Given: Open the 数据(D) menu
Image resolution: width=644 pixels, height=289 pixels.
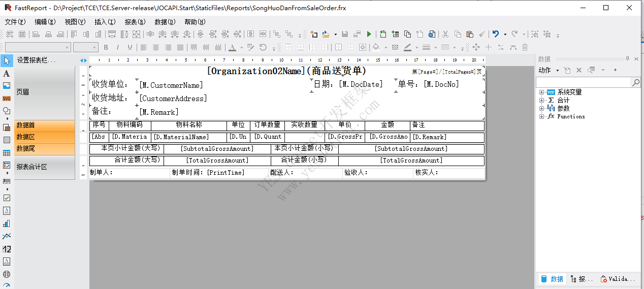Looking at the screenshot, I should click(165, 22).
